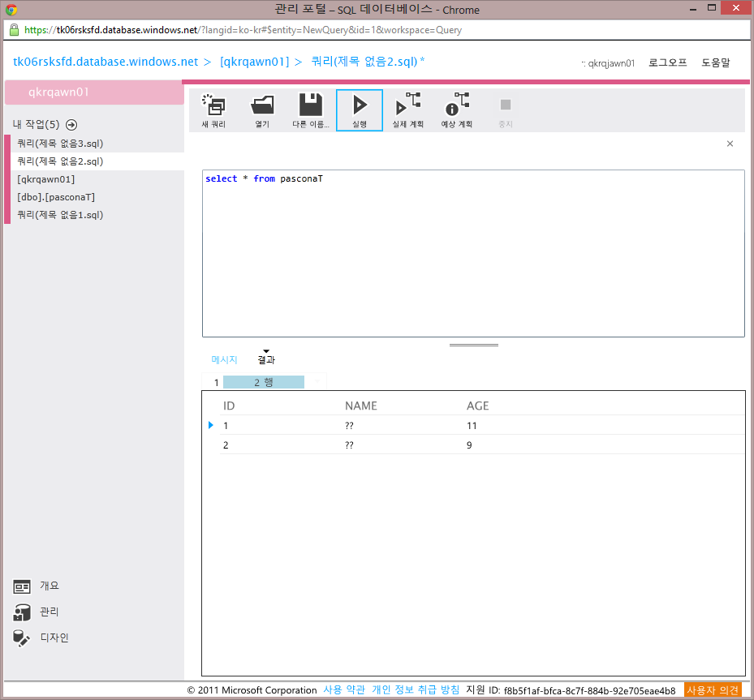Viewport: 754px width, 700px height.
Task: Click [qkrqawn01] breadcrumb link
Action: (254, 62)
